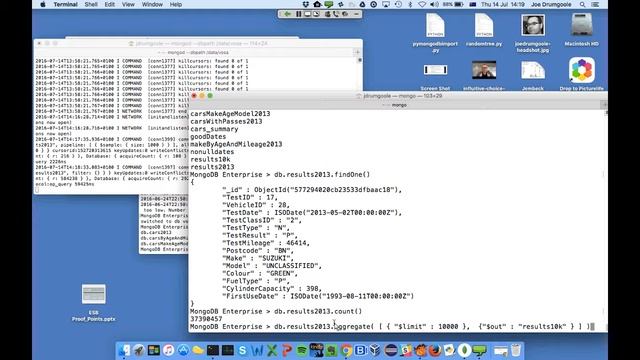
Task: Open the Apple menu
Action: pyautogui.click(x=43, y=4)
